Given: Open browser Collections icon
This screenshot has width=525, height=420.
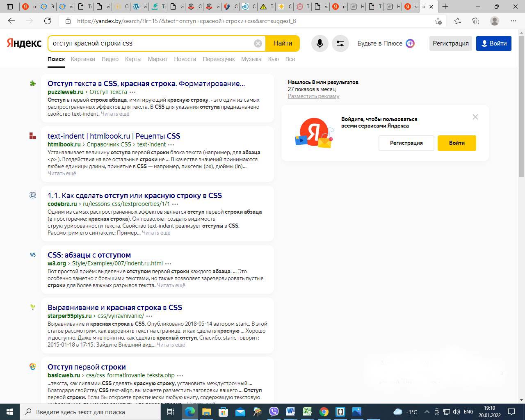Looking at the screenshot, I should (x=476, y=21).
